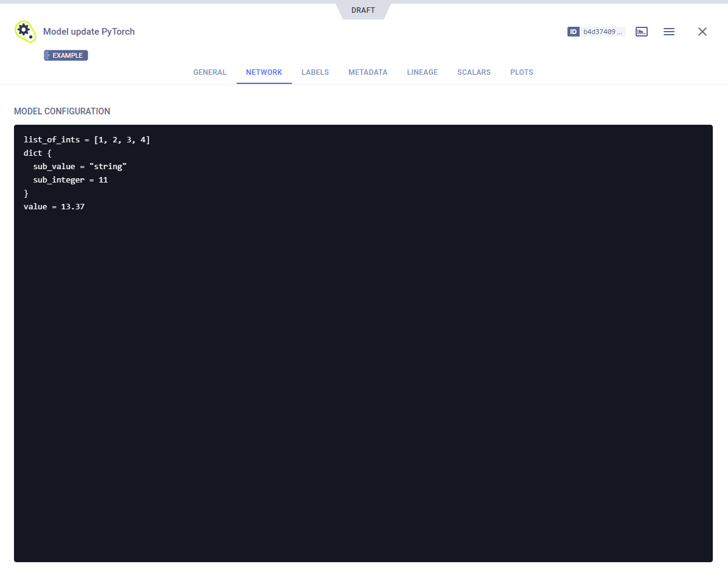This screenshot has height=578, width=728.
Task: Go to the Metadata tab
Action: [x=367, y=72]
